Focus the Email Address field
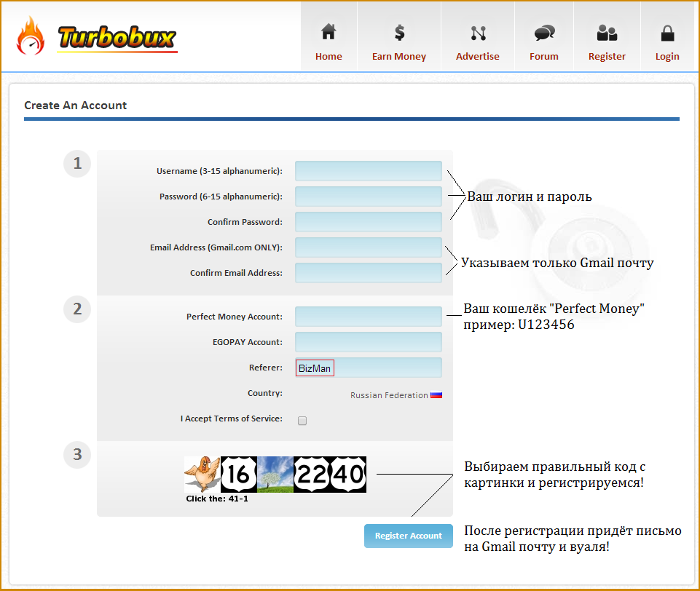 369,247
